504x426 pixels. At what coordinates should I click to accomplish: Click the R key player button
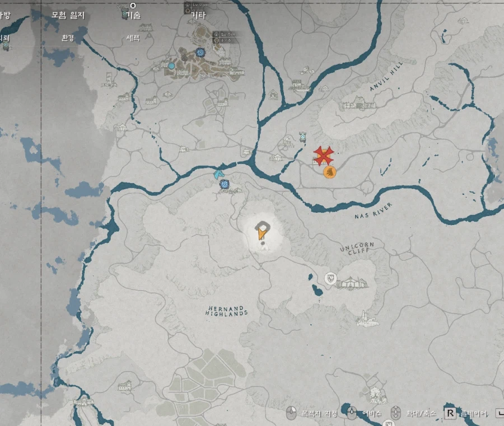(450, 414)
